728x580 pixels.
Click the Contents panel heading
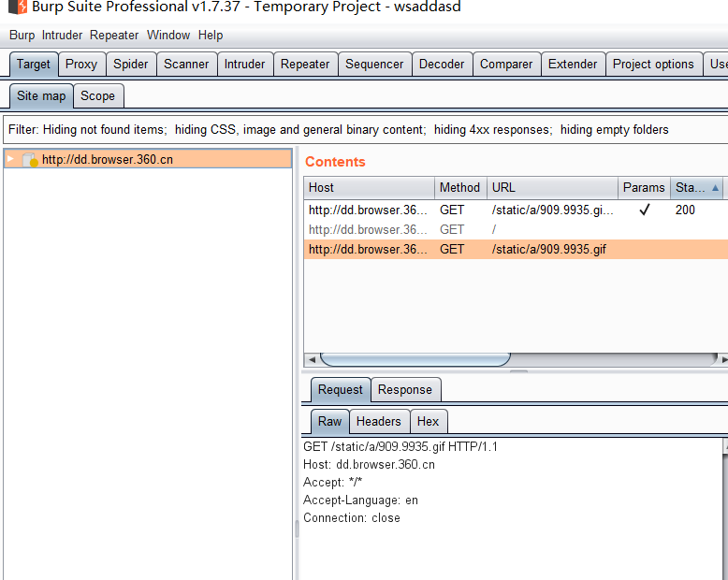coord(335,162)
